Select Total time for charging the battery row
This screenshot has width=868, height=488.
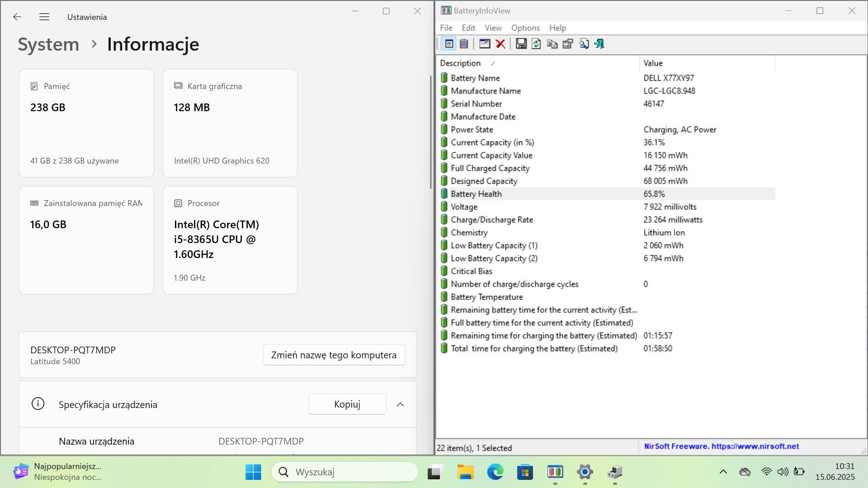[x=606, y=348]
